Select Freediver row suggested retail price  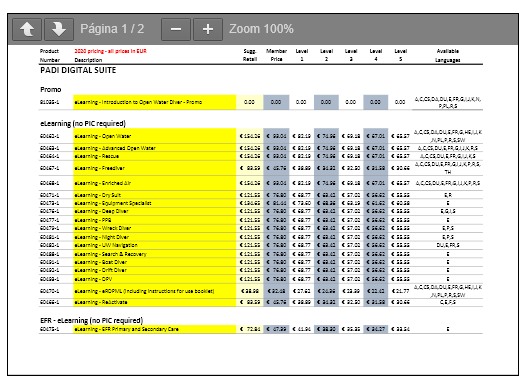[250, 168]
